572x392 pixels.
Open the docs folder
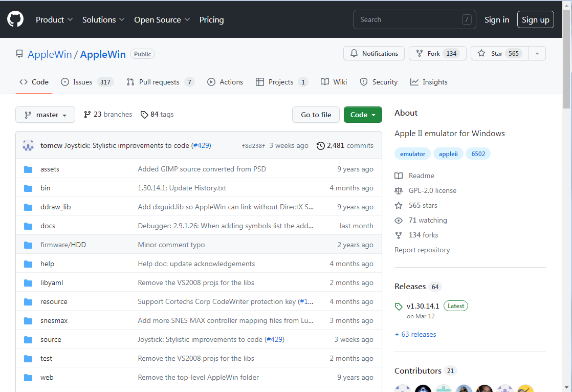click(48, 226)
